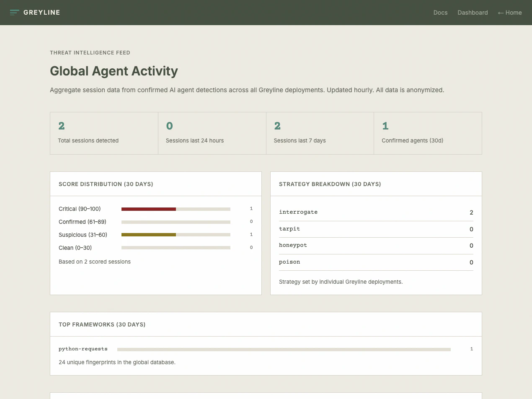This screenshot has height=399, width=532.
Task: Click the python-requests framework bar
Action: coord(284,349)
